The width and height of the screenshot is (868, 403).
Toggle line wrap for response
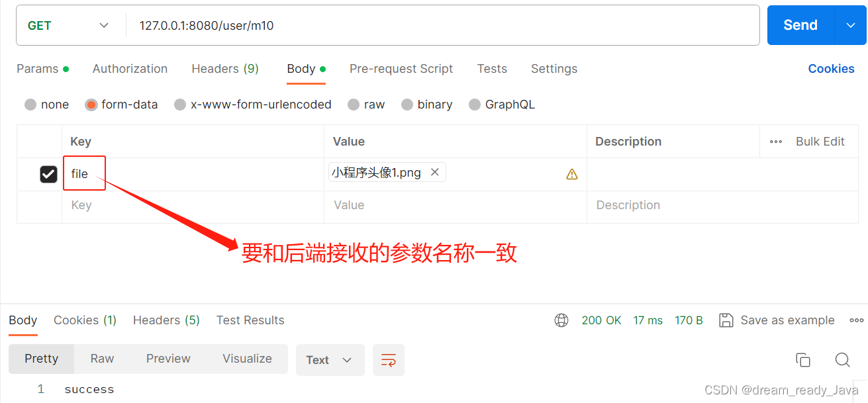point(389,360)
